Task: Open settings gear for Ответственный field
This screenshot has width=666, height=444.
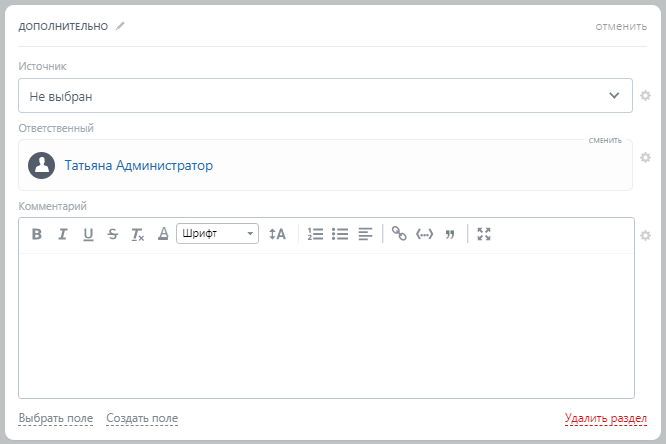Action: (645, 158)
